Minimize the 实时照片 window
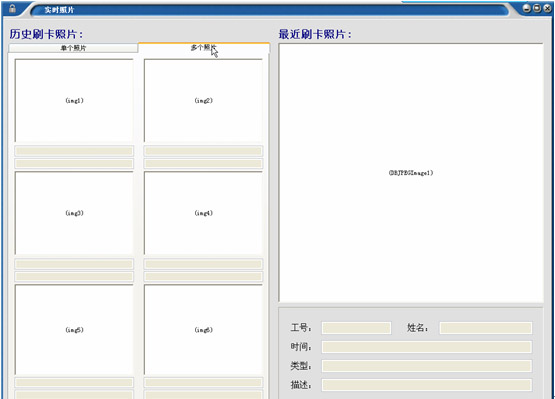 [527, 8]
